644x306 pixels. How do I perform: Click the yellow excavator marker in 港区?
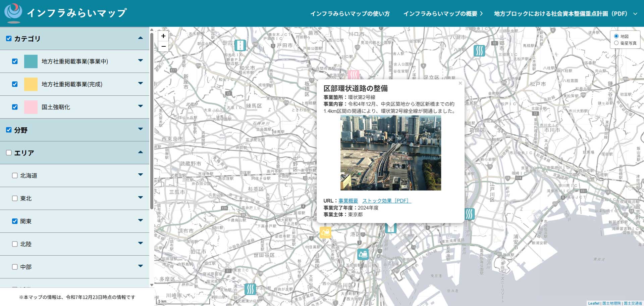pyautogui.click(x=325, y=232)
